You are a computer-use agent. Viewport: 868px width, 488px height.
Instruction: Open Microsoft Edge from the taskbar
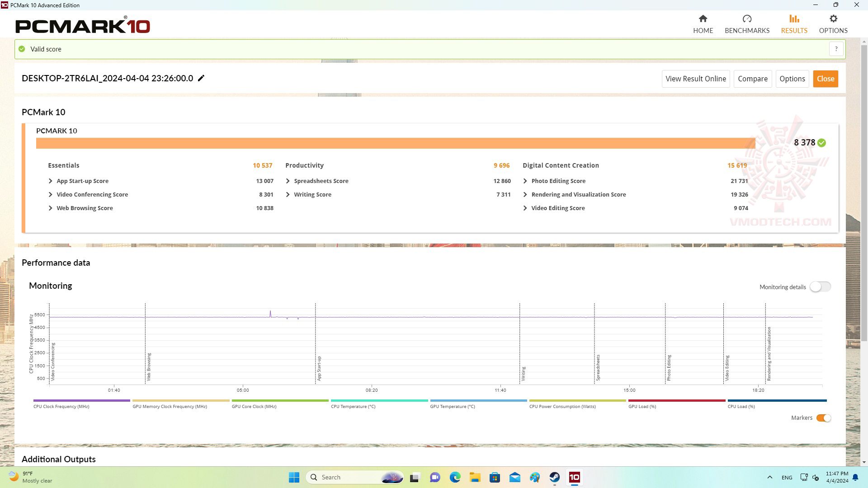tap(455, 477)
